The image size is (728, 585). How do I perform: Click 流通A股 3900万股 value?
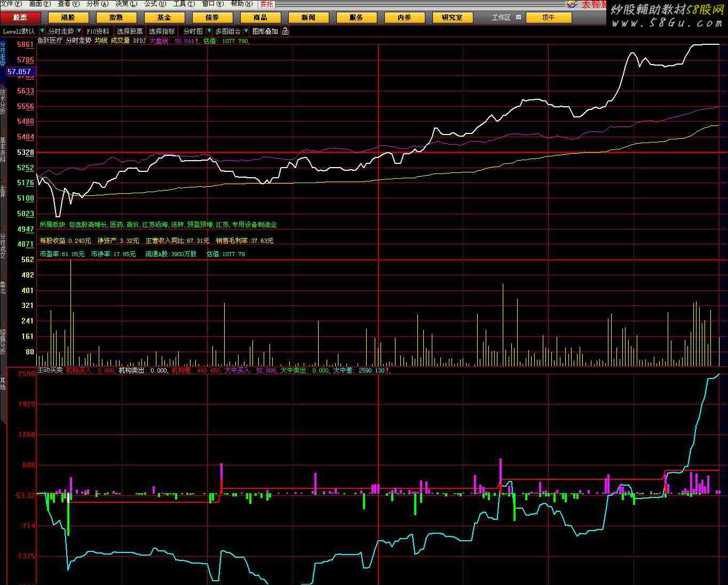[171, 254]
